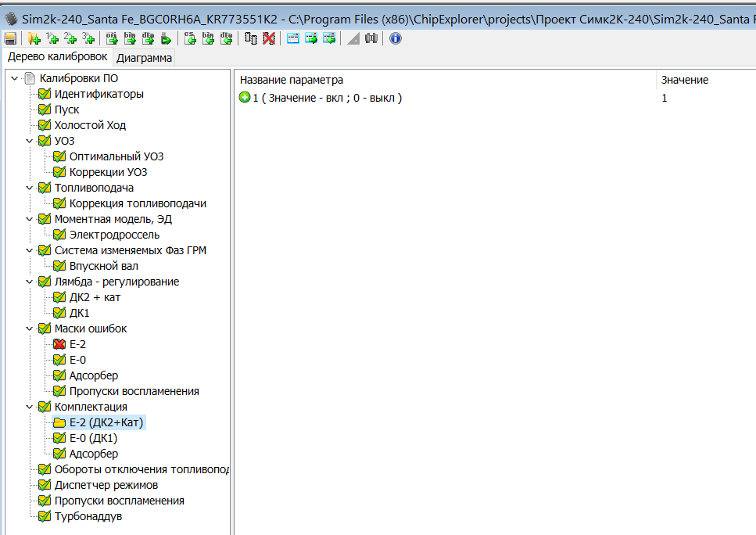Collapse the УОЗ tree node
This screenshot has height=535, width=756.
coord(30,141)
